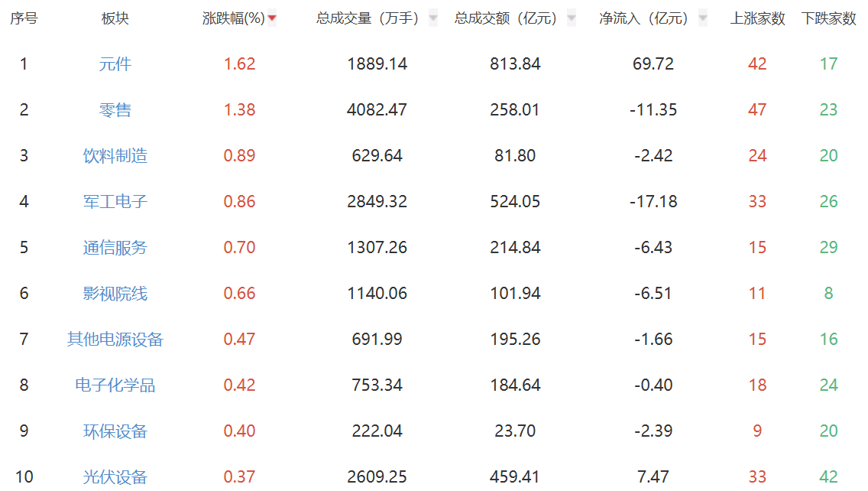Image resolution: width=868 pixels, height=491 pixels.
Task: Open the 元件 sector link
Action: pyautogui.click(x=115, y=64)
